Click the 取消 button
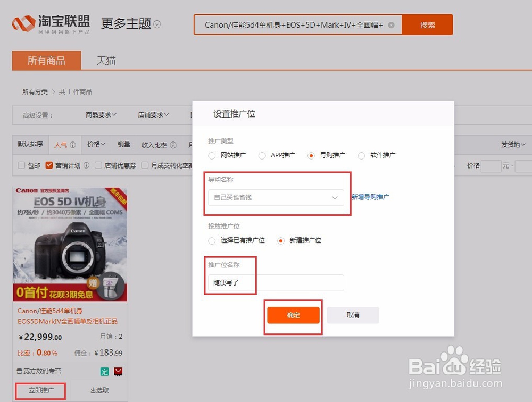 pyautogui.click(x=353, y=315)
